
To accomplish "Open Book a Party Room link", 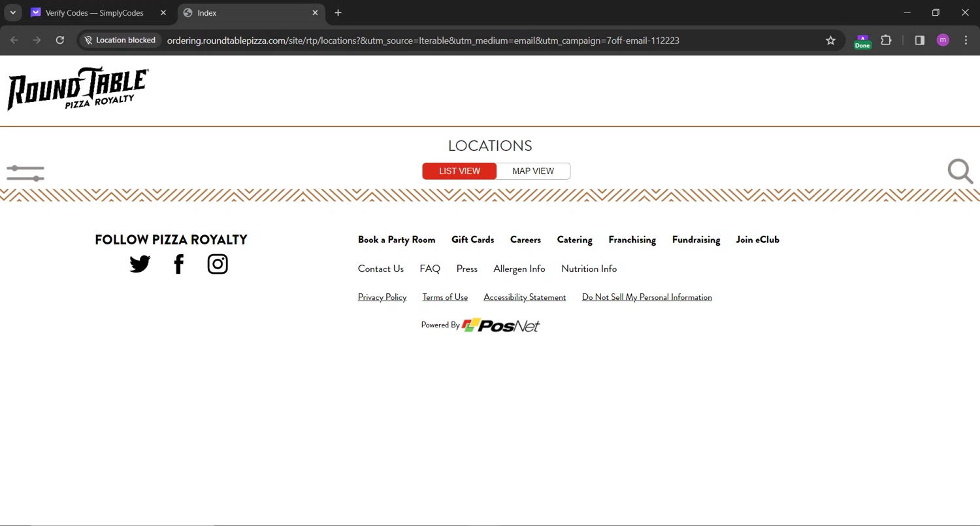I will (397, 240).
